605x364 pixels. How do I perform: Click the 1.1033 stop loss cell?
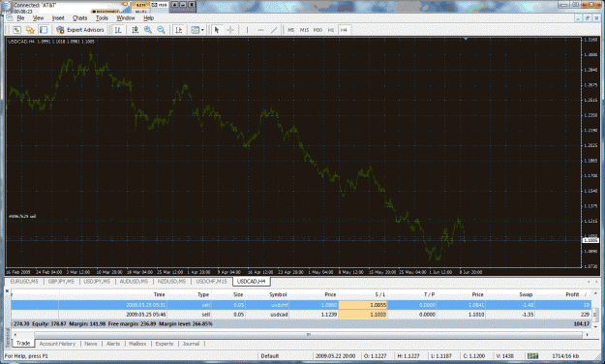[x=363, y=315]
